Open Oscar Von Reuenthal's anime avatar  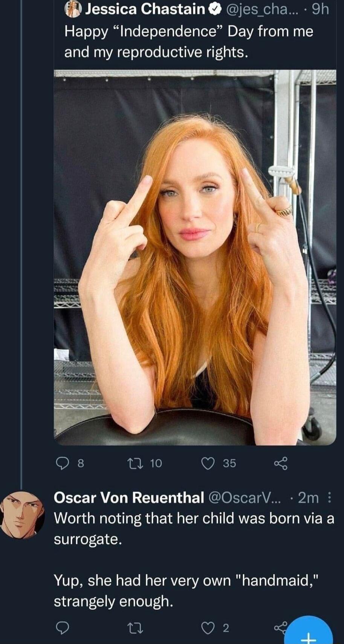click(22, 514)
